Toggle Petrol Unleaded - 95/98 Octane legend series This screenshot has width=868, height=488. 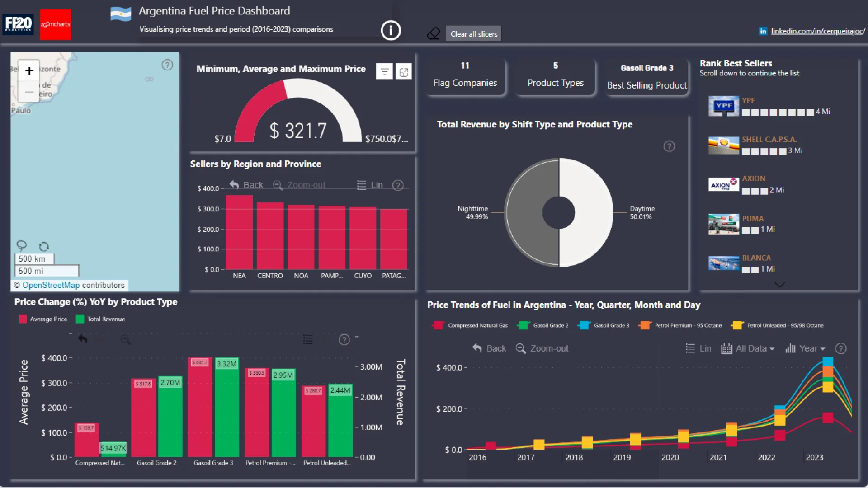point(778,325)
